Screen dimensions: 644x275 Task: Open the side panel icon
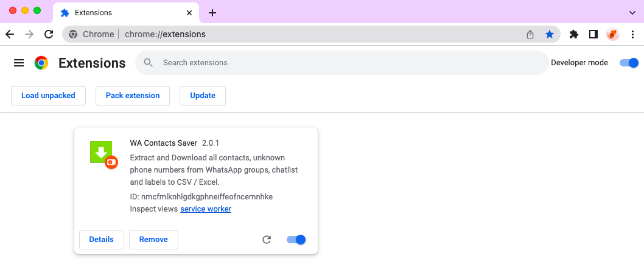(x=593, y=34)
